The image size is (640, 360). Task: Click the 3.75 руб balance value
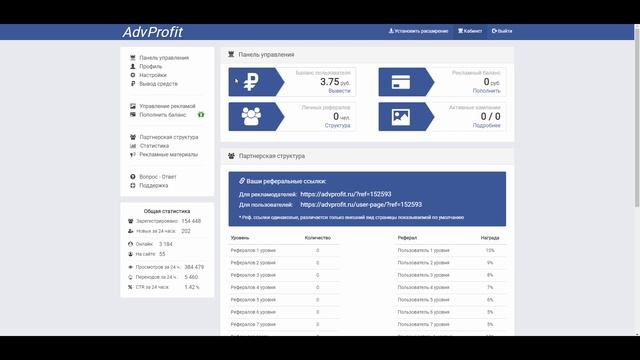tap(335, 82)
